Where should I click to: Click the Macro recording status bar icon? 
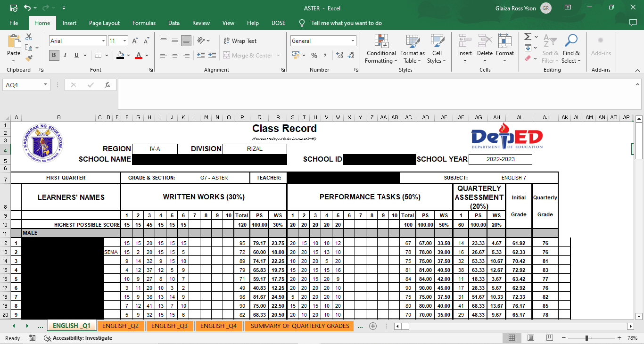click(x=32, y=338)
